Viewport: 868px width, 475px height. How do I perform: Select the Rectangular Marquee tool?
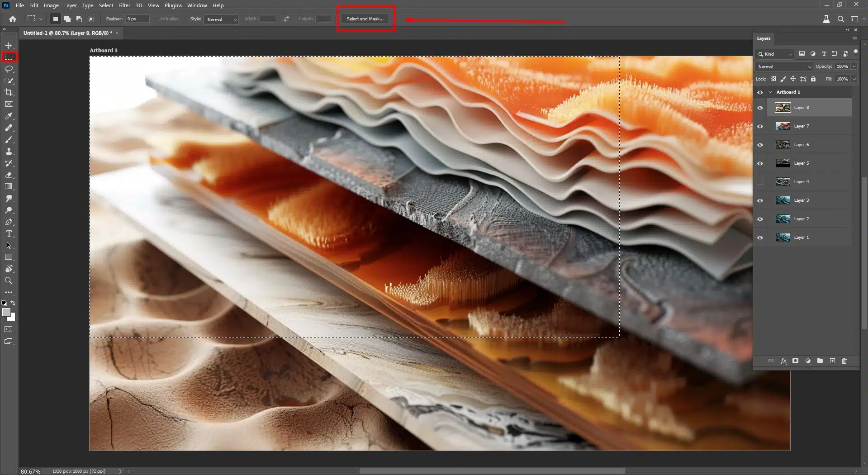tap(9, 57)
